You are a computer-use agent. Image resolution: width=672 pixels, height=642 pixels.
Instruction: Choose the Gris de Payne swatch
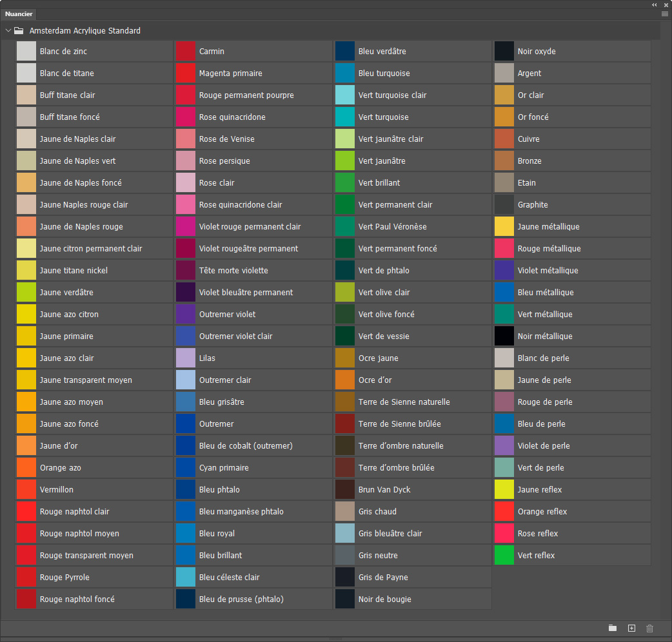point(345,578)
